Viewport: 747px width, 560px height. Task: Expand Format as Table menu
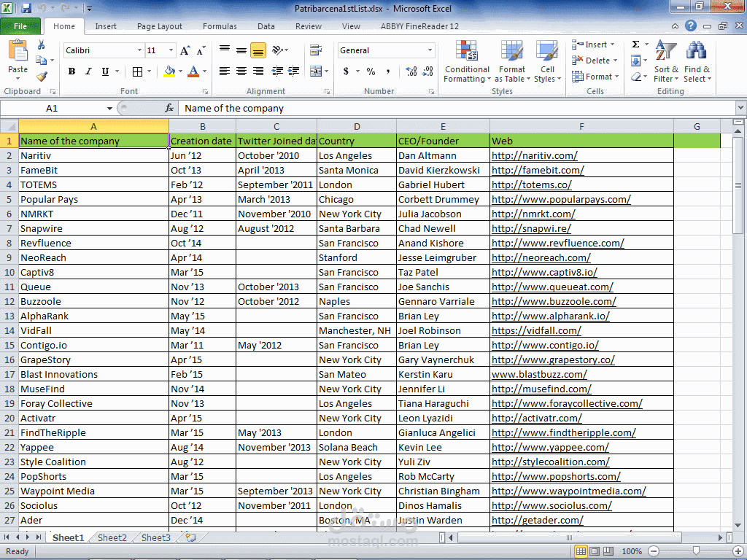click(x=512, y=61)
